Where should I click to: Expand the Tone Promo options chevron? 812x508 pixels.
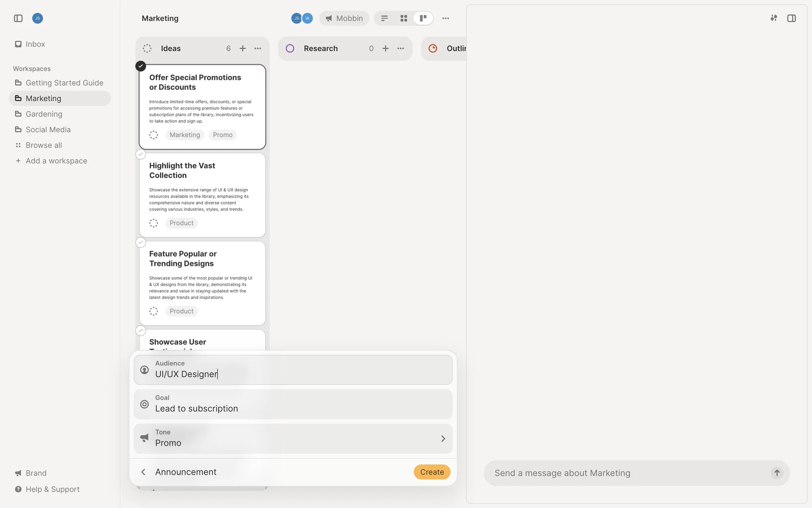click(x=443, y=439)
